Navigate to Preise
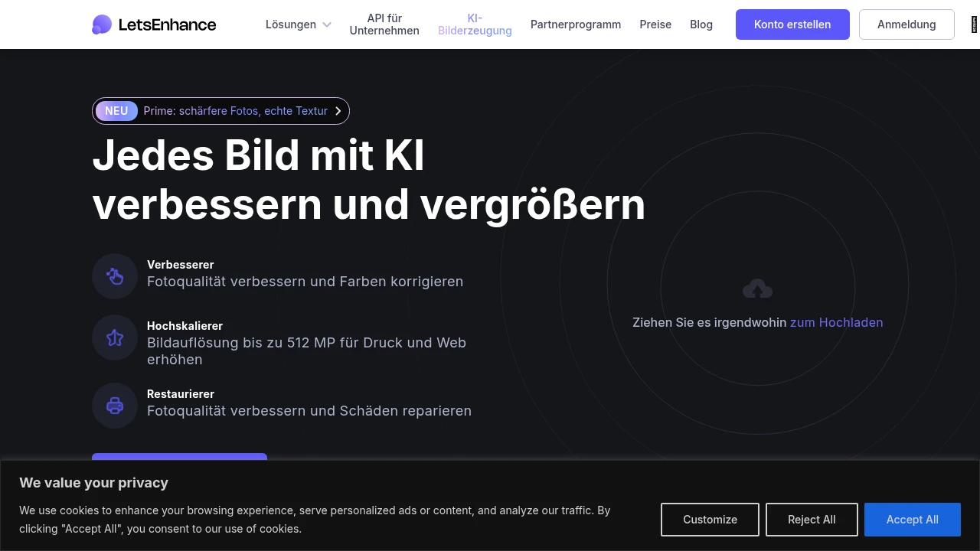The image size is (980, 551). [x=655, y=24]
